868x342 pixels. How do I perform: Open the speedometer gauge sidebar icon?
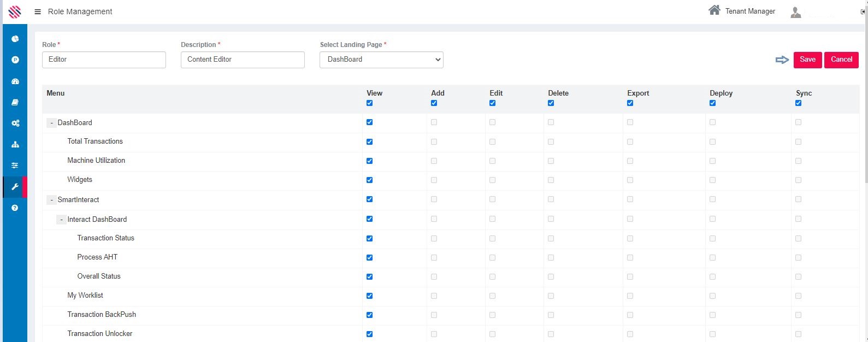tap(15, 81)
